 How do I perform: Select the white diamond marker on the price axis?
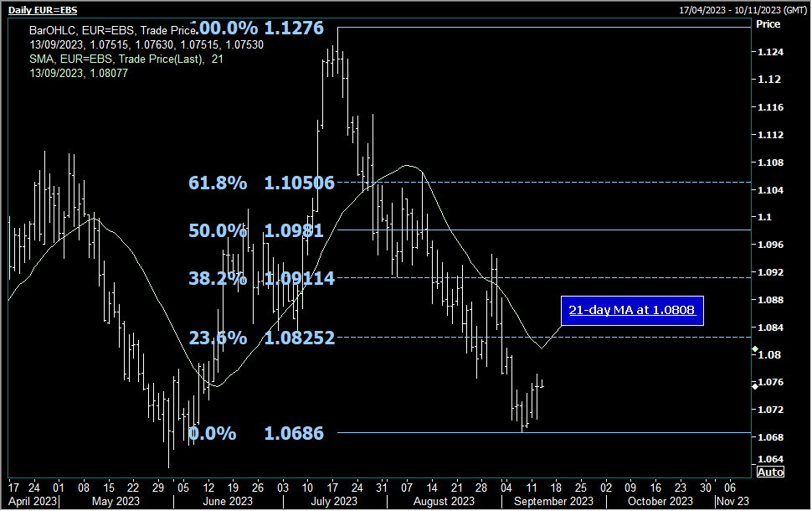756,385
